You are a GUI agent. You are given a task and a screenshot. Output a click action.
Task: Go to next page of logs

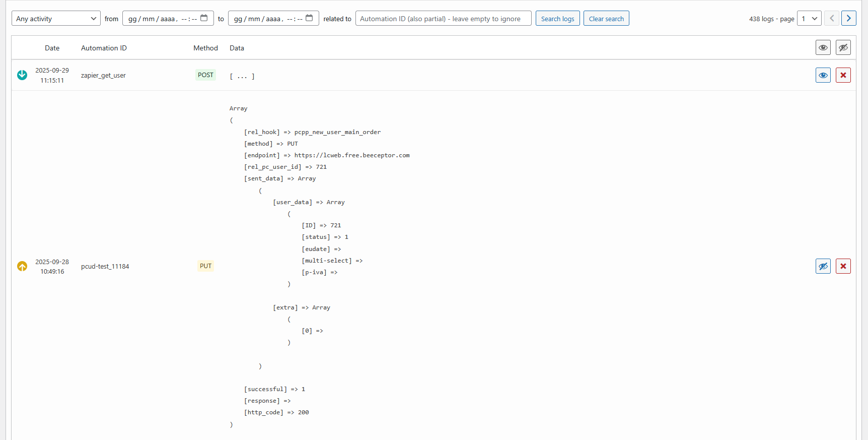click(x=848, y=19)
